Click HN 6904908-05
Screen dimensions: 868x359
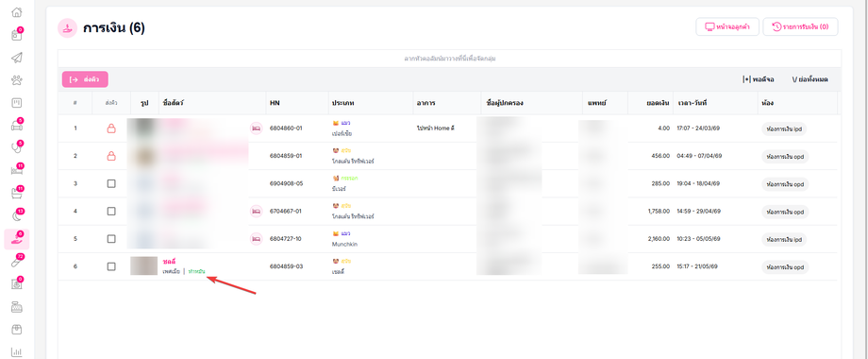click(x=286, y=183)
